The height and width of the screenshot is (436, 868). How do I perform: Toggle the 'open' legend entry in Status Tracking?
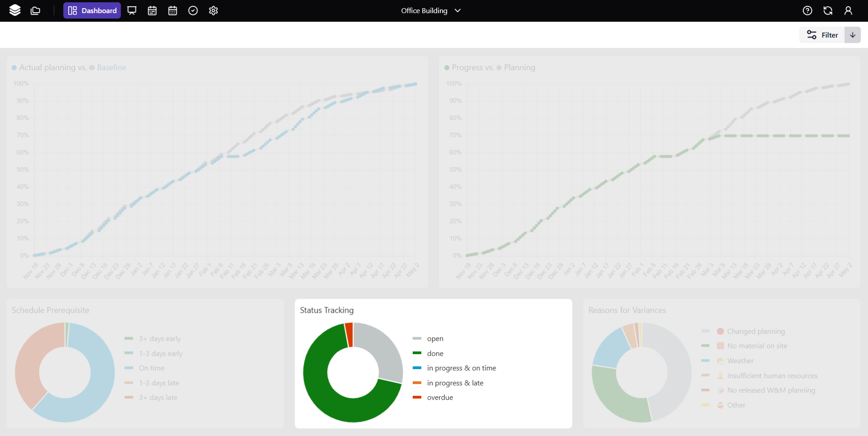point(435,338)
